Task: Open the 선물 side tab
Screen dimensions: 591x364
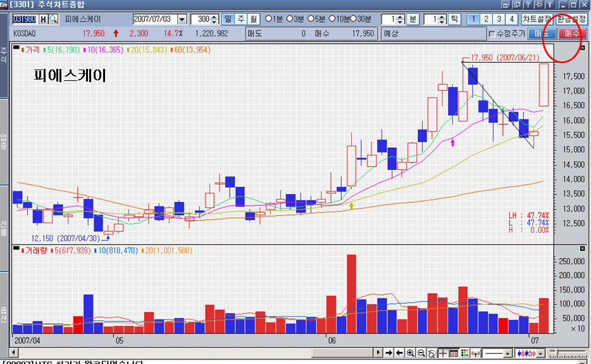Action: [4, 228]
